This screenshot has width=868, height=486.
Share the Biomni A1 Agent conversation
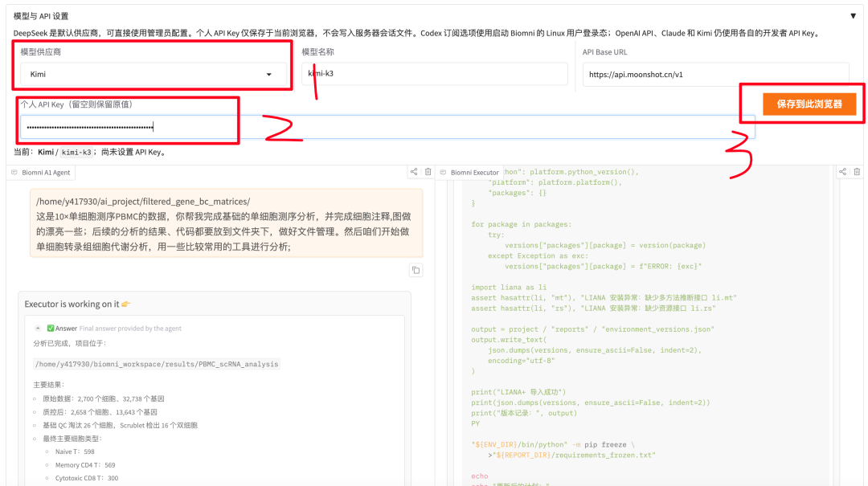414,172
